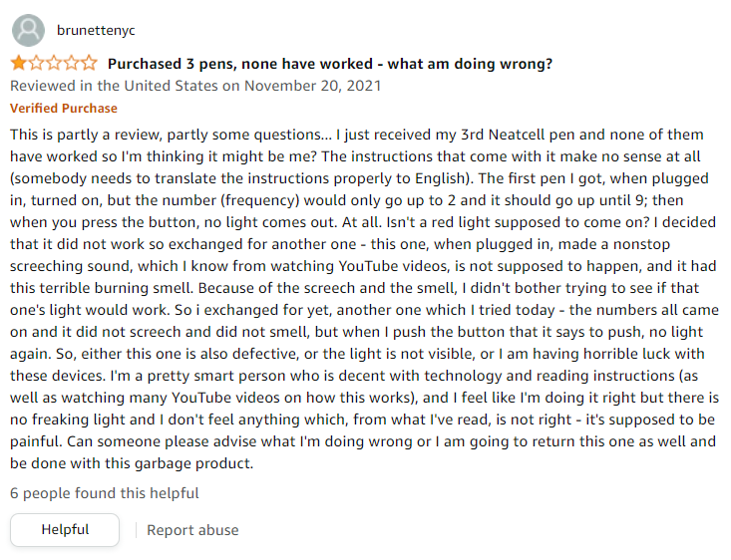Open the review title about 3 pens

point(329,64)
